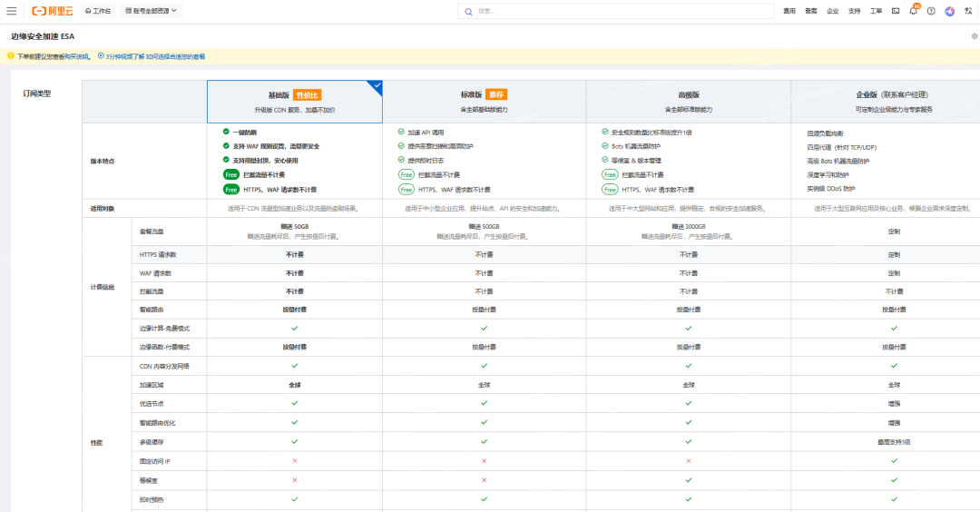This screenshot has height=512, width=980.
Task: Open the page settings gear icon
Action: pos(975,36)
